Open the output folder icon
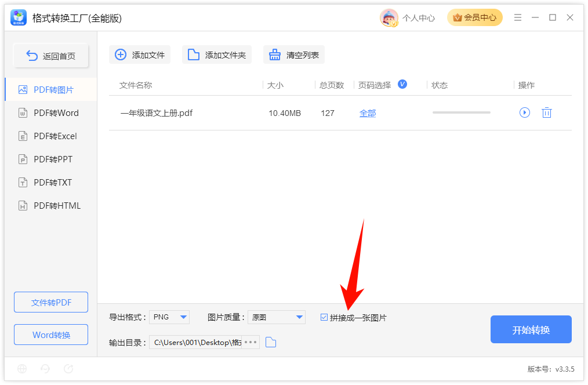Image resolution: width=588 pixels, height=385 pixels. point(271,342)
